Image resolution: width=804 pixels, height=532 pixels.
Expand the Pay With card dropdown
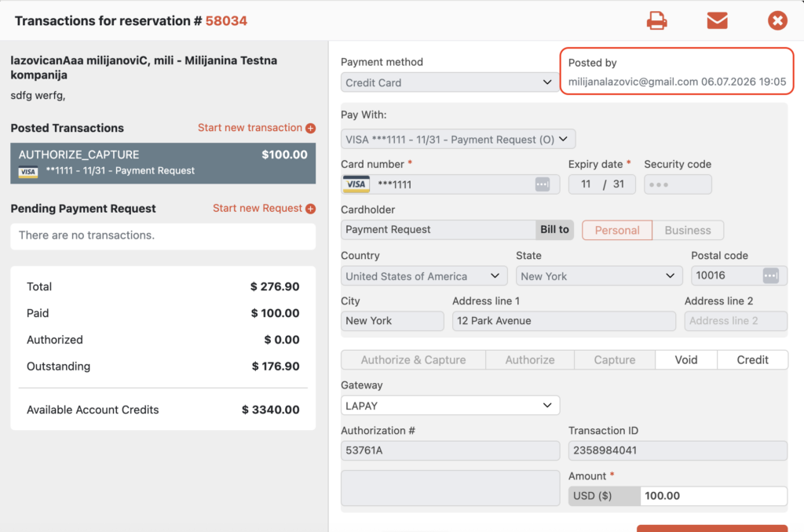pyautogui.click(x=458, y=140)
